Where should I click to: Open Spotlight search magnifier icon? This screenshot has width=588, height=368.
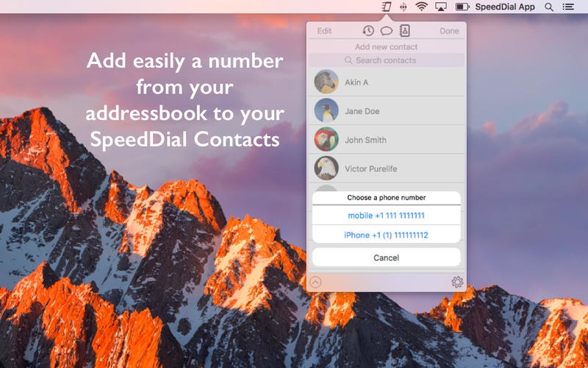click(x=549, y=7)
